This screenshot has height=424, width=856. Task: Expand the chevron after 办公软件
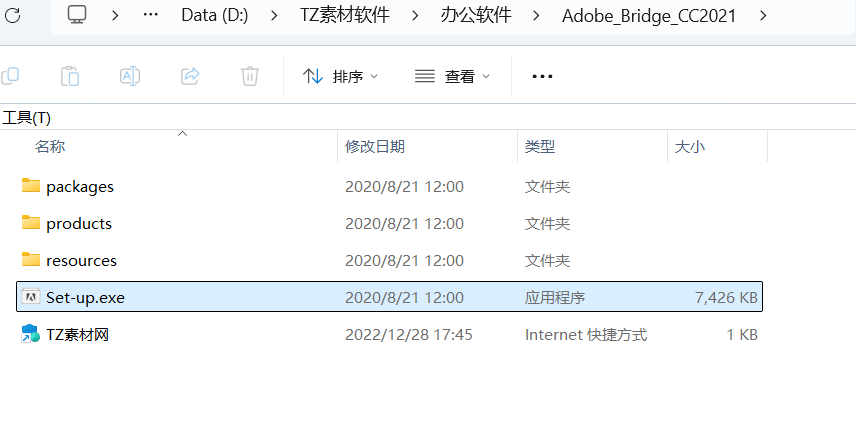click(537, 16)
